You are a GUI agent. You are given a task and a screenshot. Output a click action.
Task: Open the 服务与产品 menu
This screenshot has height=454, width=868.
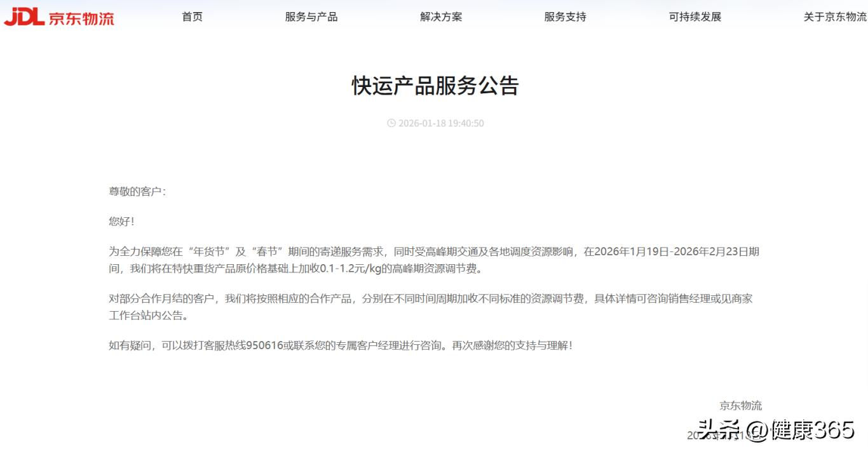[x=311, y=17]
